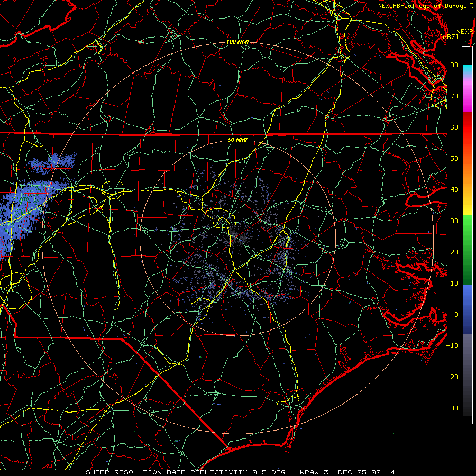Click the 0 value on the dBZ scale
476x476 pixels.
(456, 315)
